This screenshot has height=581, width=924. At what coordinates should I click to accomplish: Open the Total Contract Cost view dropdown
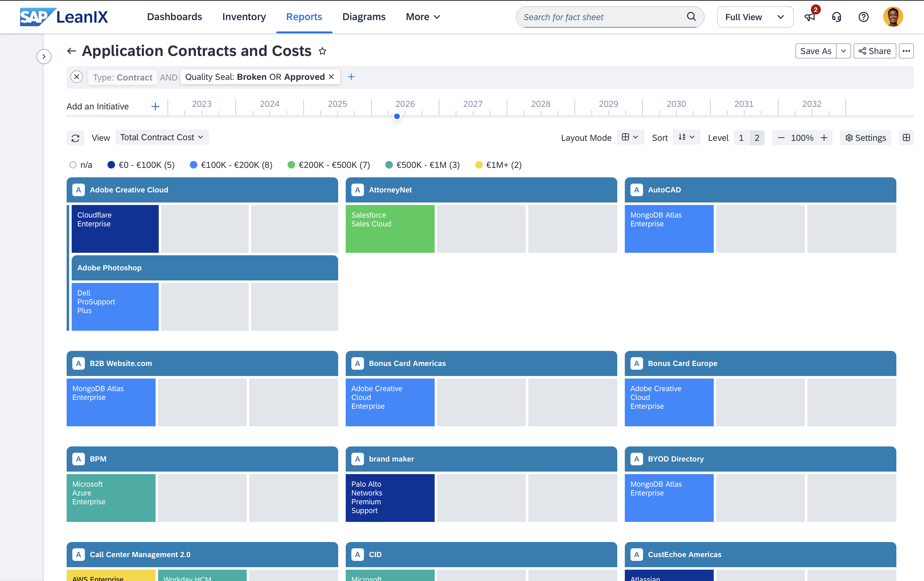point(162,137)
